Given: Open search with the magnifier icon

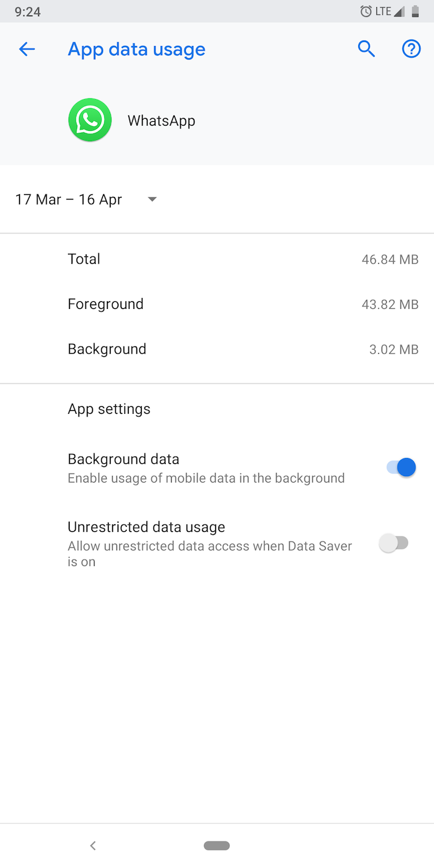Looking at the screenshot, I should tap(367, 49).
